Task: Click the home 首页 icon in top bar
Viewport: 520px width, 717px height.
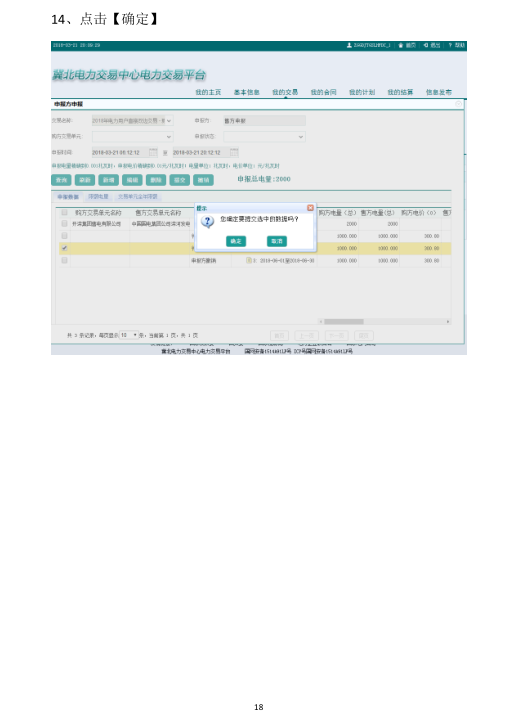Action: pyautogui.click(x=401, y=45)
